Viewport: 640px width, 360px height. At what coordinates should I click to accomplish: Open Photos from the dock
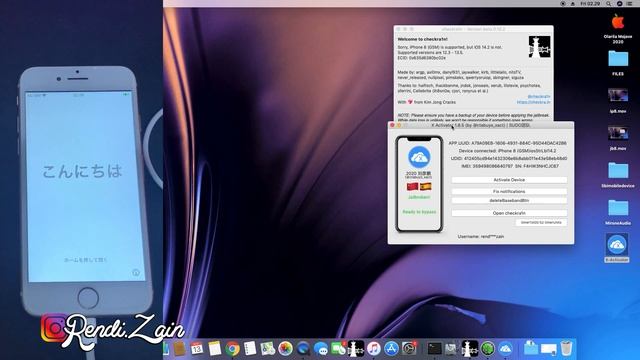(x=285, y=349)
